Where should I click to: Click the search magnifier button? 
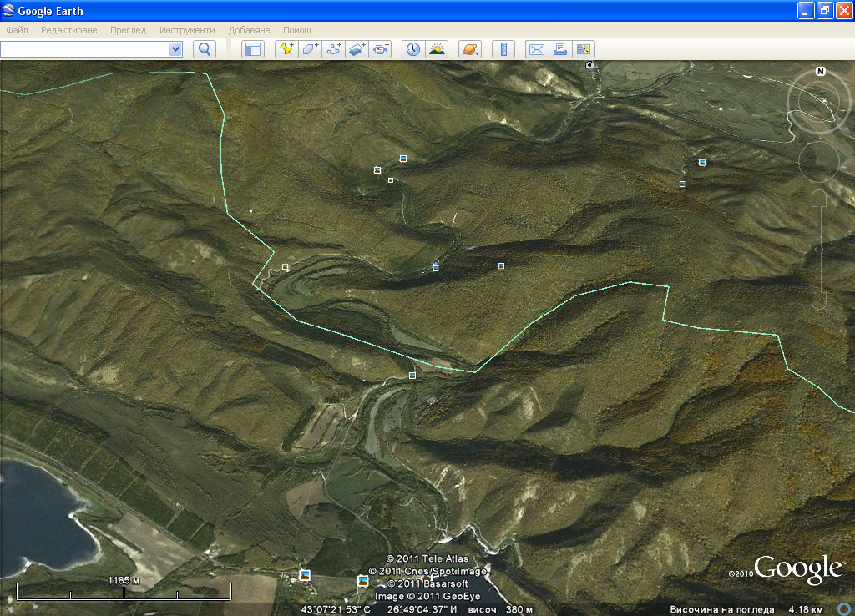click(205, 49)
